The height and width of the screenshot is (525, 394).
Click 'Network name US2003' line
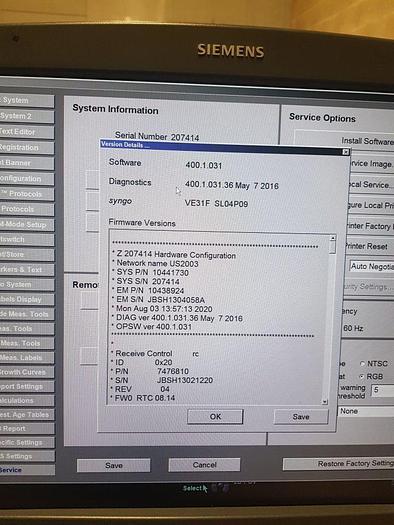[157, 264]
